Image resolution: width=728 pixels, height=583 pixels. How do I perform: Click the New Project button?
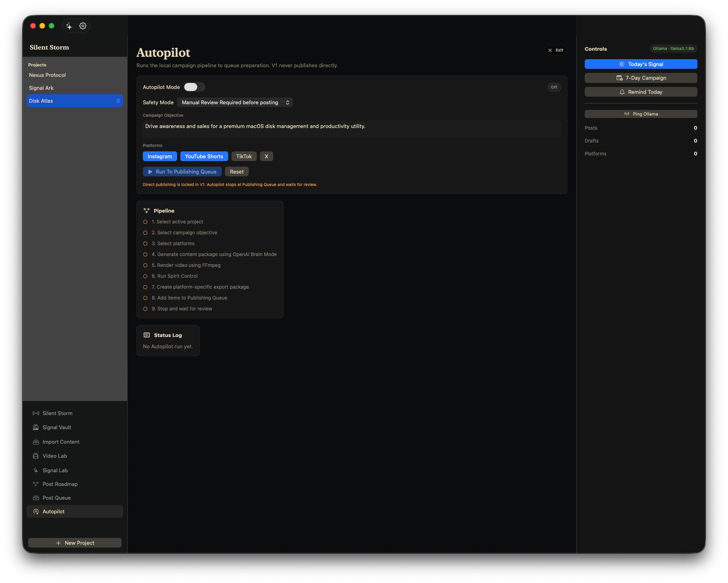(75, 543)
